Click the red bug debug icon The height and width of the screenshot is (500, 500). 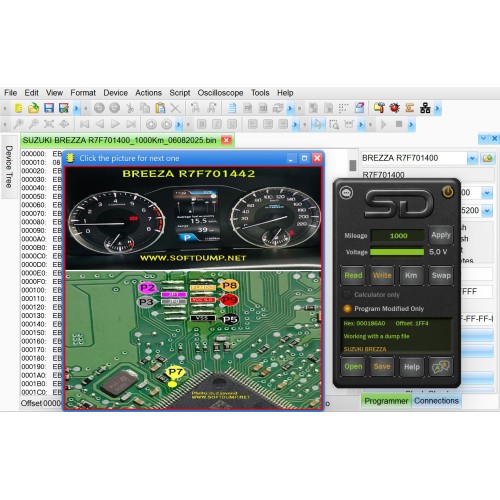pos(395,108)
